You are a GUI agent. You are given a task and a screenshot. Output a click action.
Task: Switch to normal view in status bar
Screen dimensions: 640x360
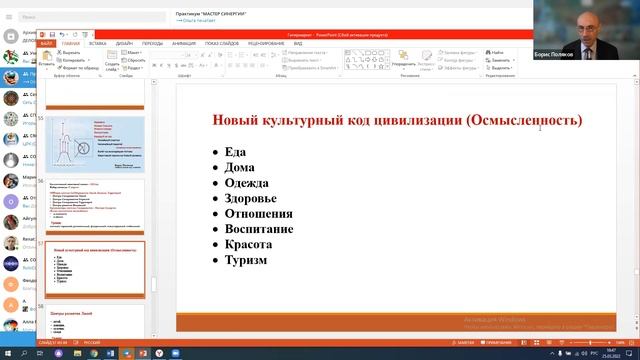(x=524, y=343)
